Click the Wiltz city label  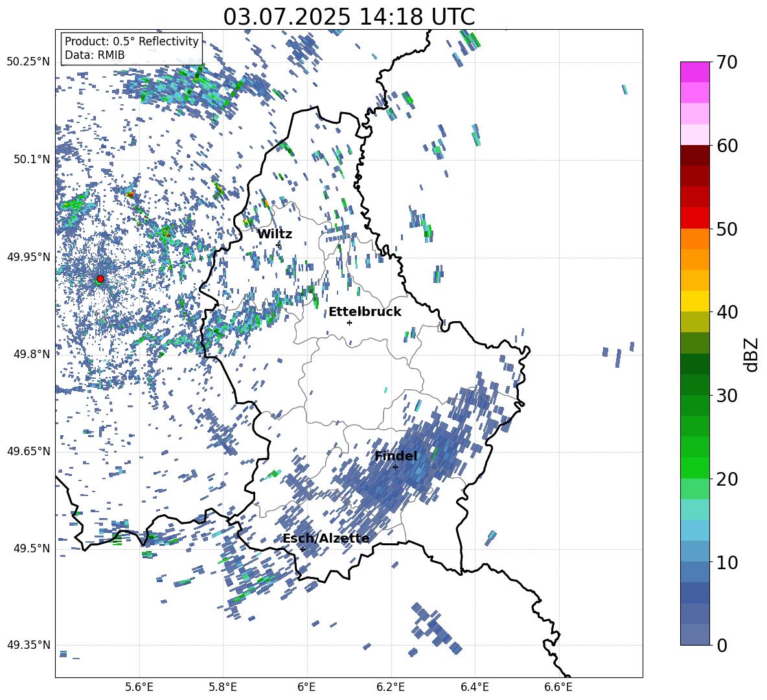click(x=275, y=234)
